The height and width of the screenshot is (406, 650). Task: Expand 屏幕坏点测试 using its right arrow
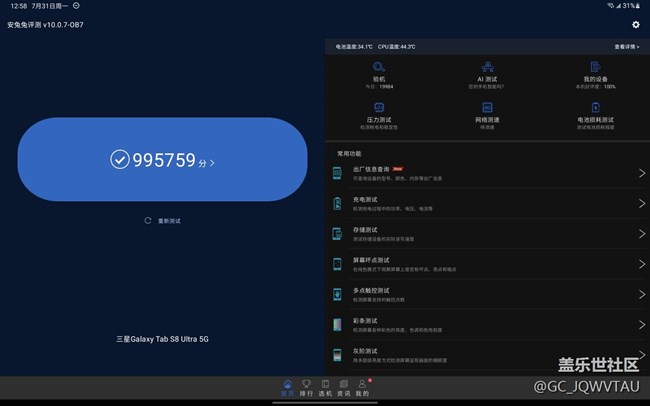tap(641, 264)
